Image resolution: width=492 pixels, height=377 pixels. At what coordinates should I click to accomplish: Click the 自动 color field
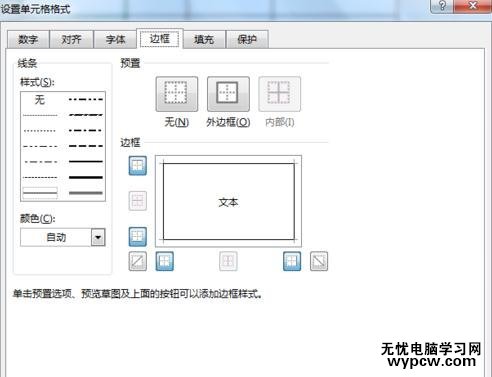coord(56,237)
